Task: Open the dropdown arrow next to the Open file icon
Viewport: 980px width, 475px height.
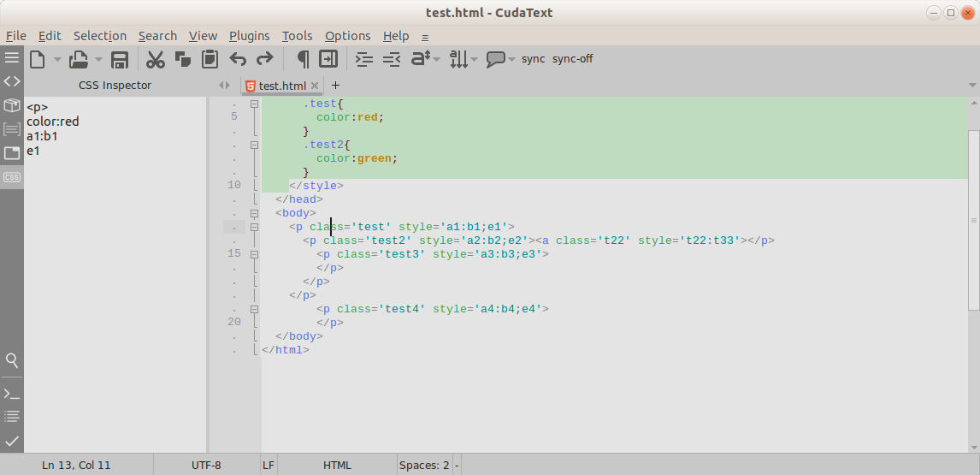Action: [98, 60]
